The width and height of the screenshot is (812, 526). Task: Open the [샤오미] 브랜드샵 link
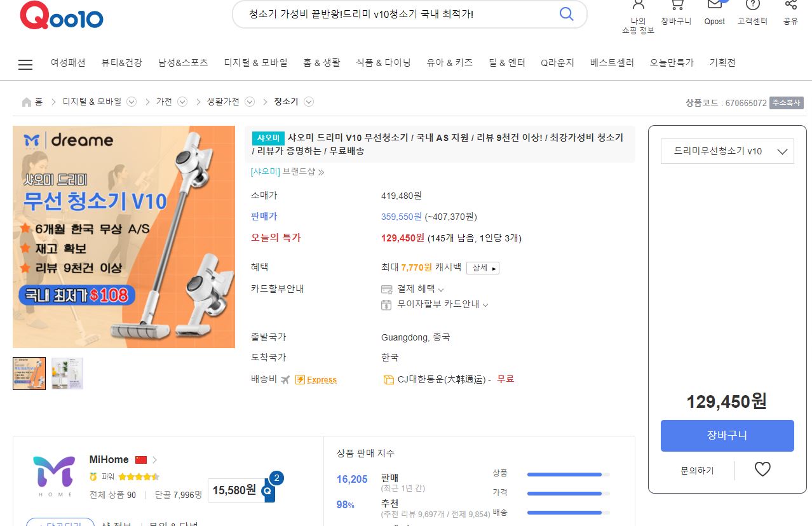coord(287,172)
